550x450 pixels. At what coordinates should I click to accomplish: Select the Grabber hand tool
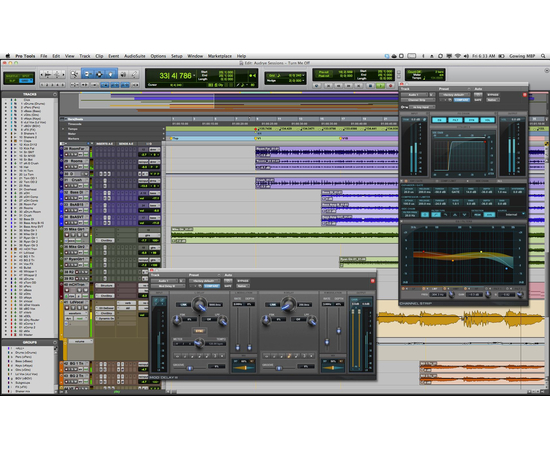tap(110, 74)
